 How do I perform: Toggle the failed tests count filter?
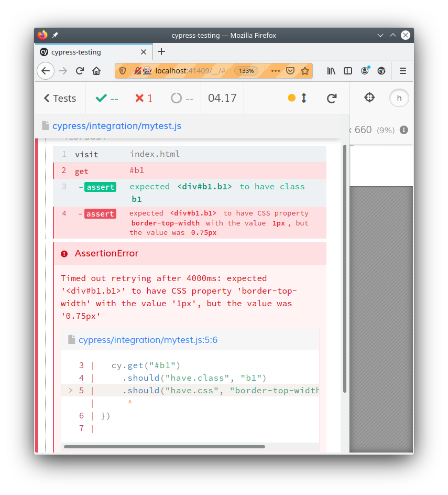click(x=143, y=98)
